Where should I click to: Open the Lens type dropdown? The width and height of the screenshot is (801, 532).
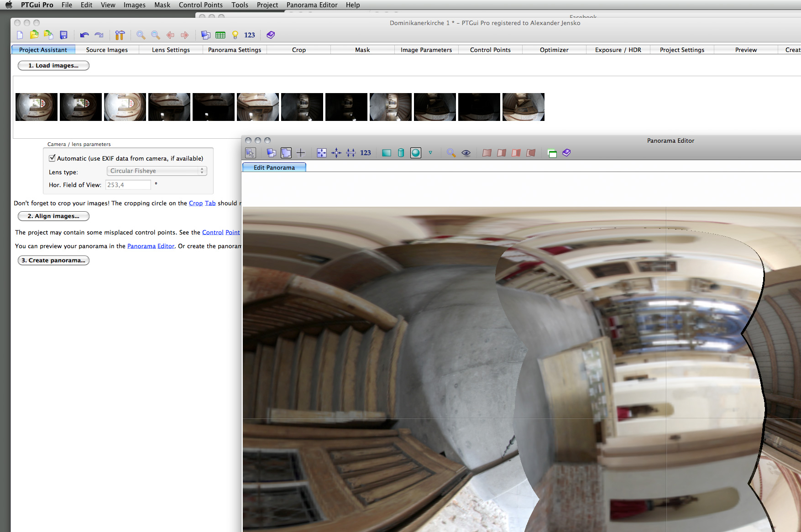coord(157,171)
